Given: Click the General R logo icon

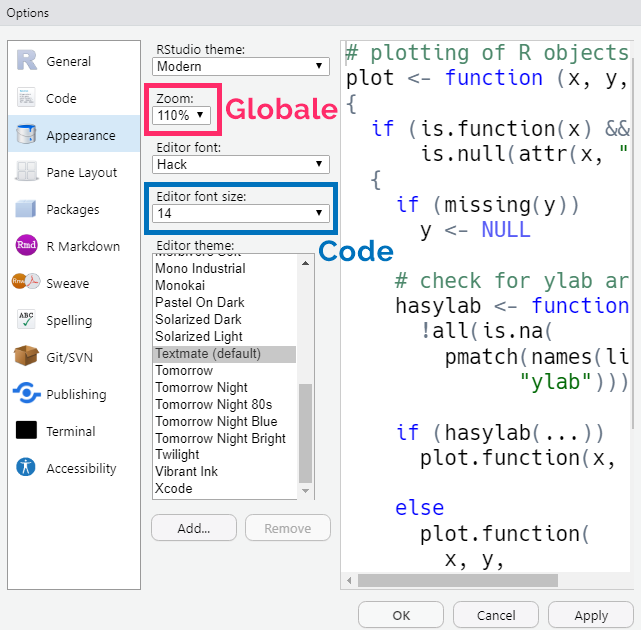Looking at the screenshot, I should click(27, 61).
